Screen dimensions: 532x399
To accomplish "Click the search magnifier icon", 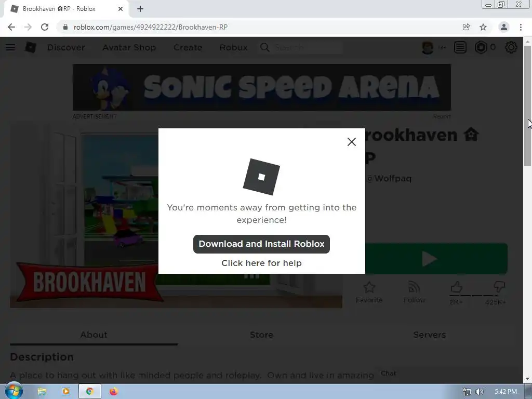I will click(x=264, y=47).
